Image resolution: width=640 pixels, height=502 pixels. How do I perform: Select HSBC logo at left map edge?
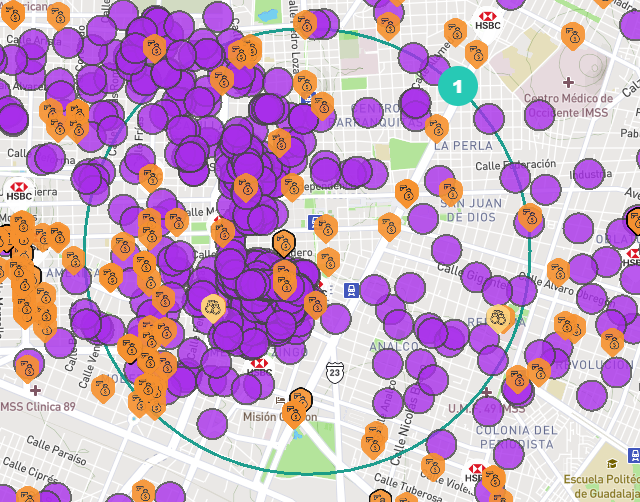[x=19, y=192]
